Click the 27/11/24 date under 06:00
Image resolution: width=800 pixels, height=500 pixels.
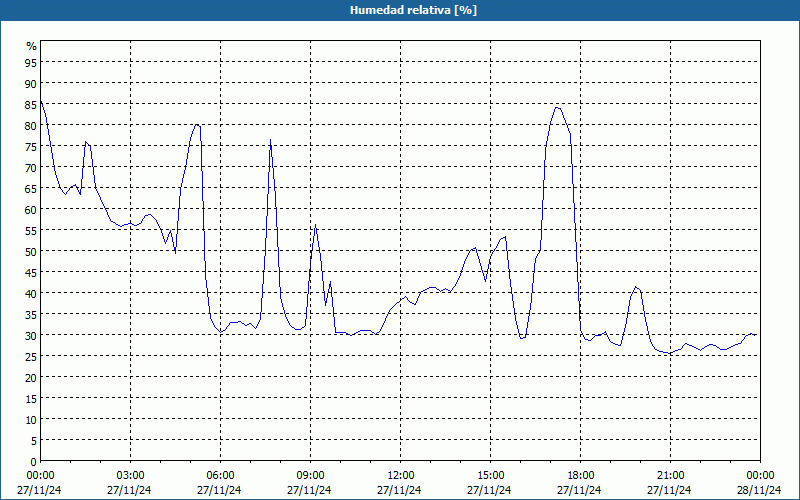(x=219, y=490)
